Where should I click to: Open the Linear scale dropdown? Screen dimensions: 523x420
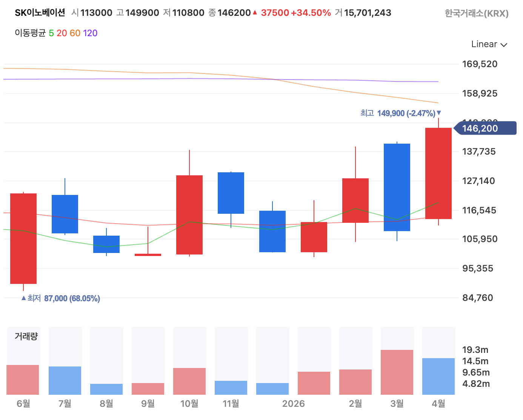click(489, 44)
